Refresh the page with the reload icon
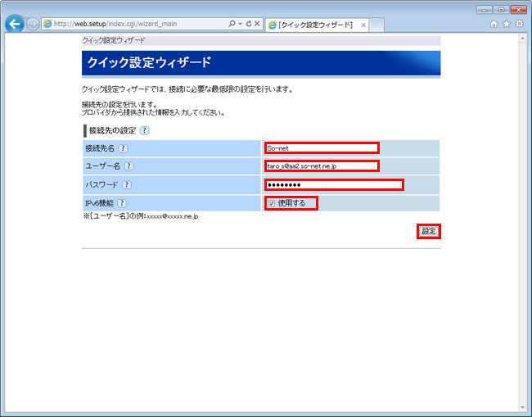 click(249, 24)
